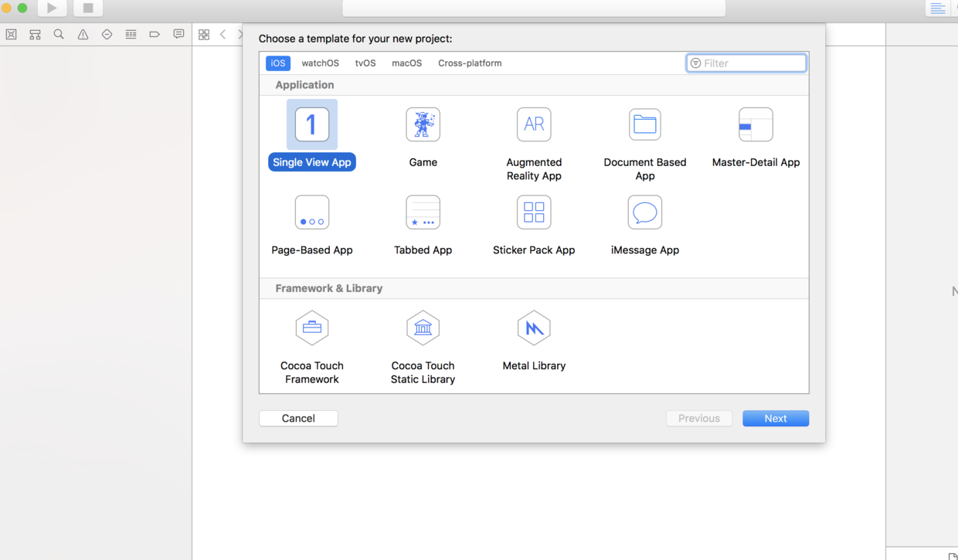
Task: Focus the template Filter field
Action: 746,63
